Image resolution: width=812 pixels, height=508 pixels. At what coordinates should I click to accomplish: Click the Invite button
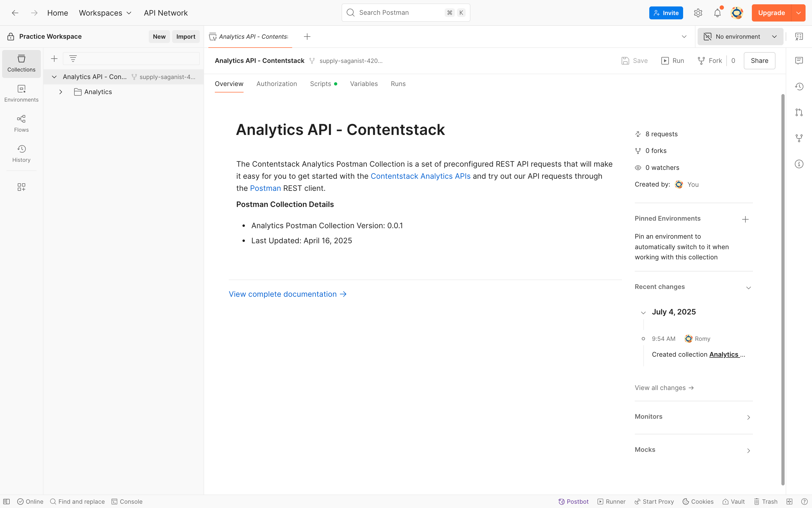[666, 13]
